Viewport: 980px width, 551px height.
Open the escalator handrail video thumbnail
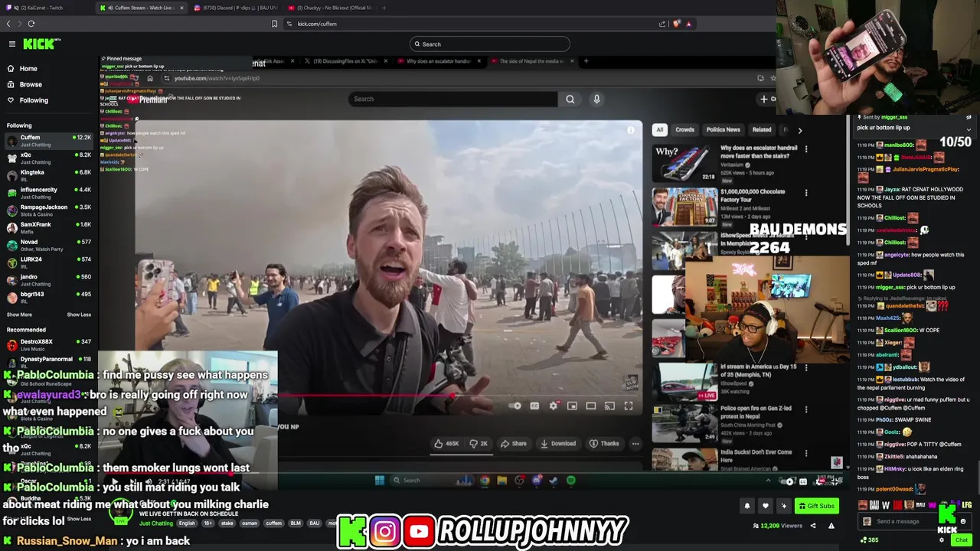pos(684,162)
